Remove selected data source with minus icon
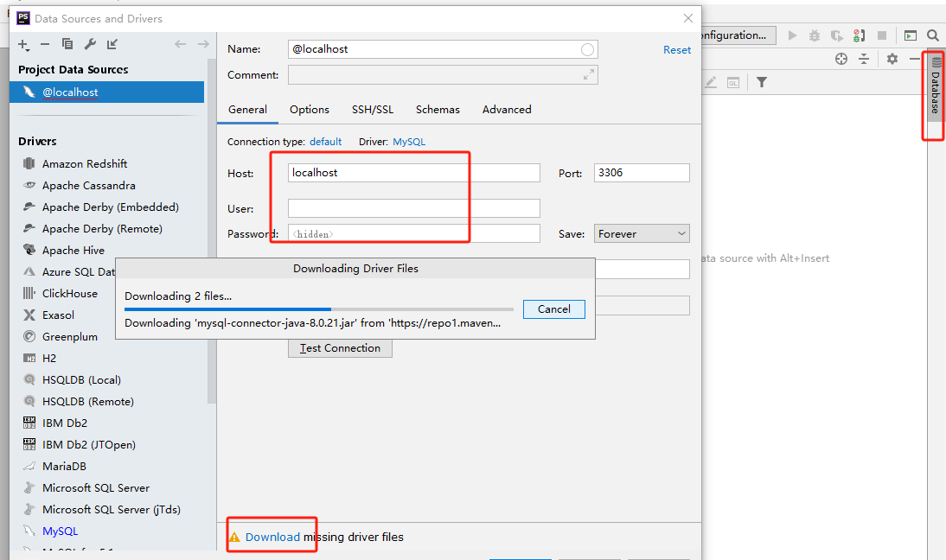946x560 pixels. click(x=45, y=44)
